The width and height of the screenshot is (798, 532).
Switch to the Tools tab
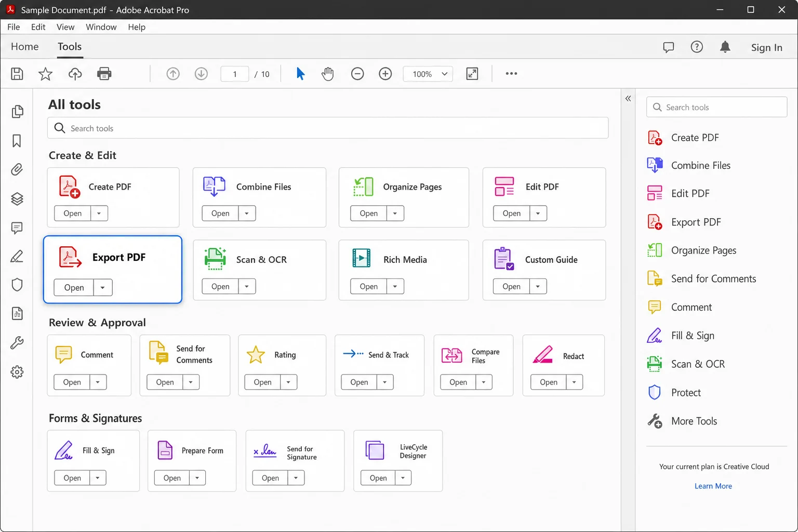pos(70,47)
